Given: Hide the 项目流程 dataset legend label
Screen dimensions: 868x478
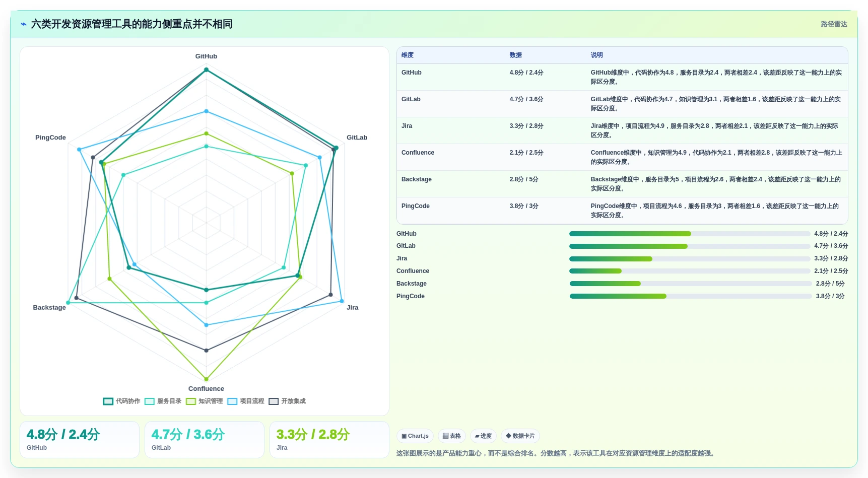Looking at the screenshot, I should pos(252,401).
